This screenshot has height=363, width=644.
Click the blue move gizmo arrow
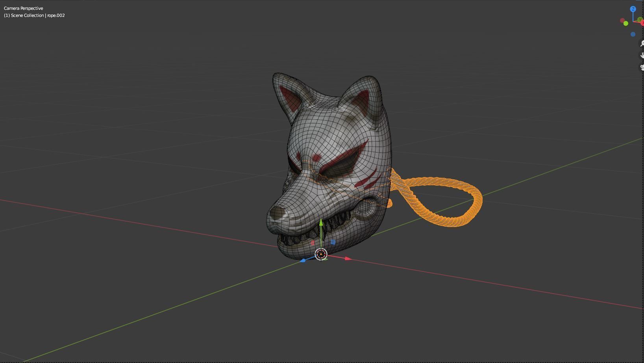pos(303,261)
